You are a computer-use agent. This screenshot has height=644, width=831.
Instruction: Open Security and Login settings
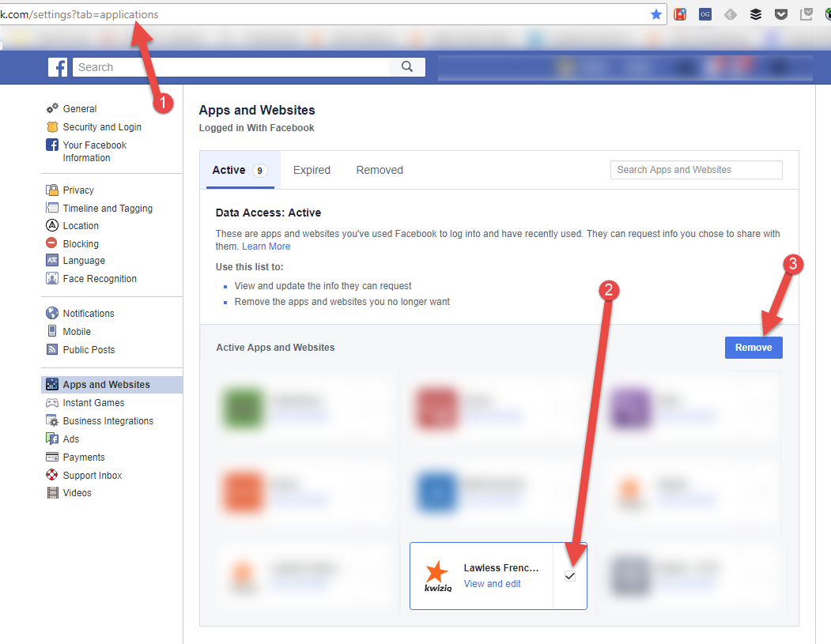(102, 126)
